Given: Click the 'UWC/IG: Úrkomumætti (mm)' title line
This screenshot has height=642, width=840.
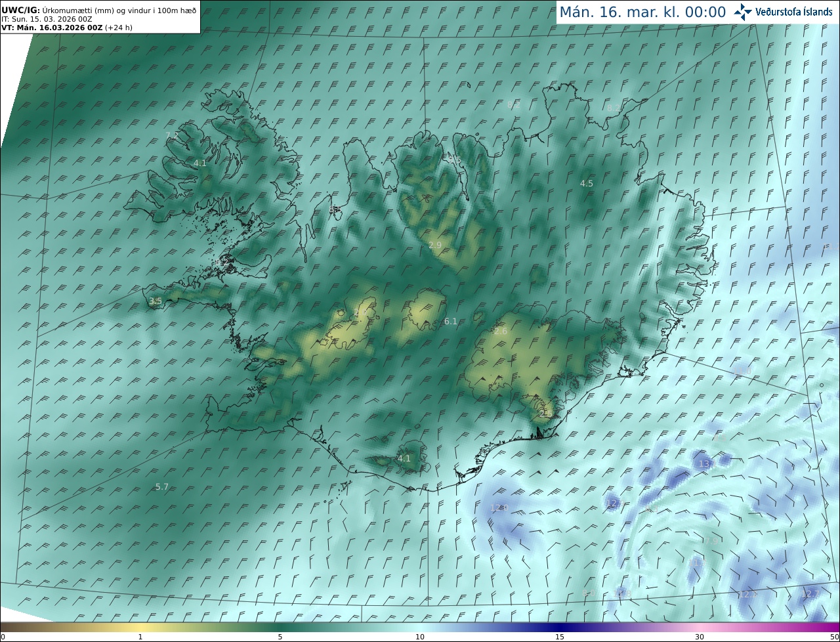Looking at the screenshot, I should 98,11.
